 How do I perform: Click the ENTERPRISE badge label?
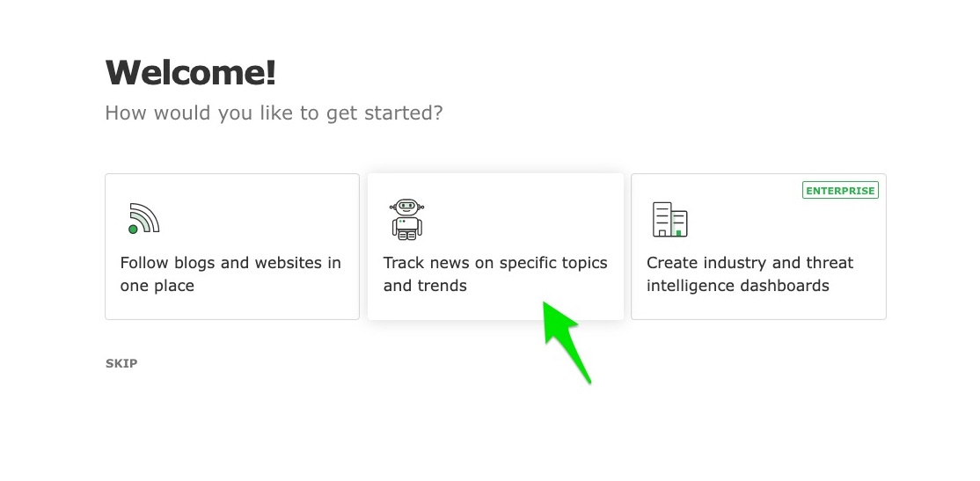840,190
